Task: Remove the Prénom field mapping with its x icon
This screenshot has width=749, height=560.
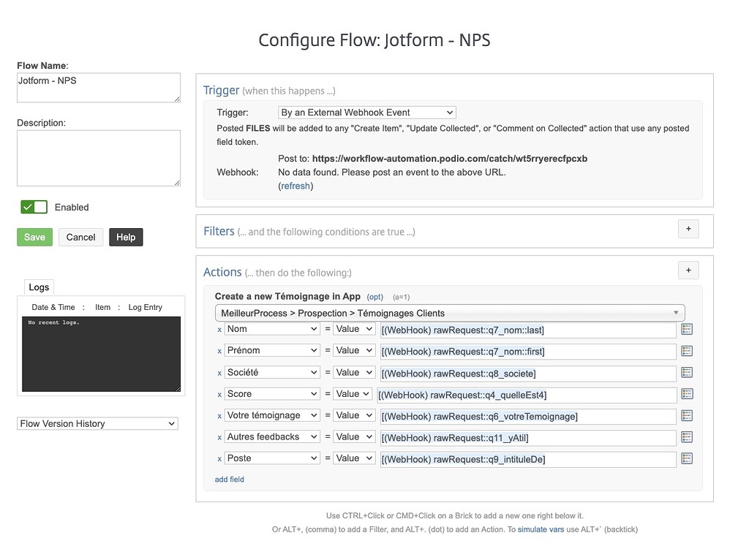Action: click(x=219, y=350)
